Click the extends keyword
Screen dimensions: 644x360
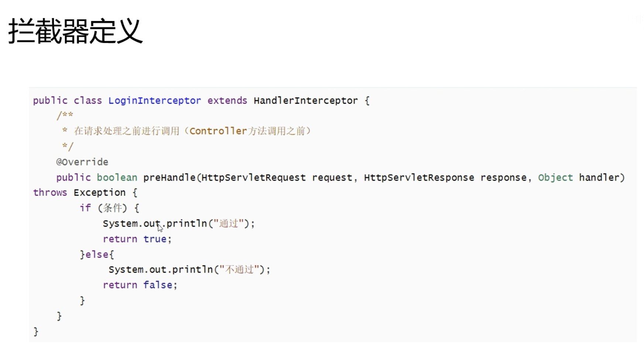coord(227,101)
